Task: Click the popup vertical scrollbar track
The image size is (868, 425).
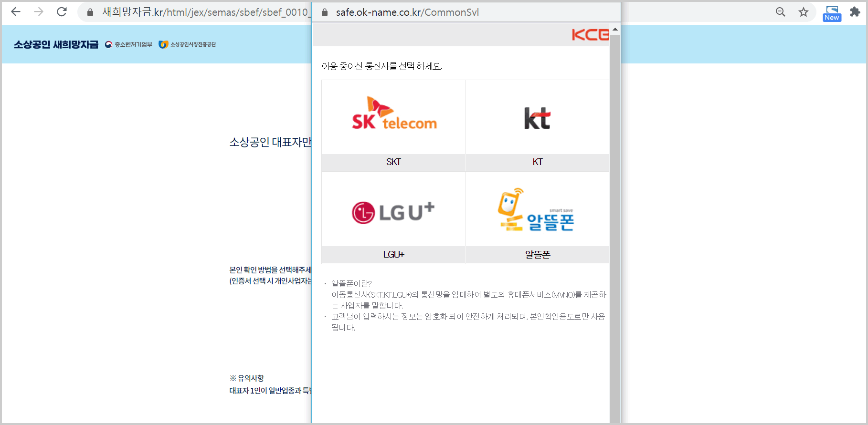Action: tap(615, 229)
